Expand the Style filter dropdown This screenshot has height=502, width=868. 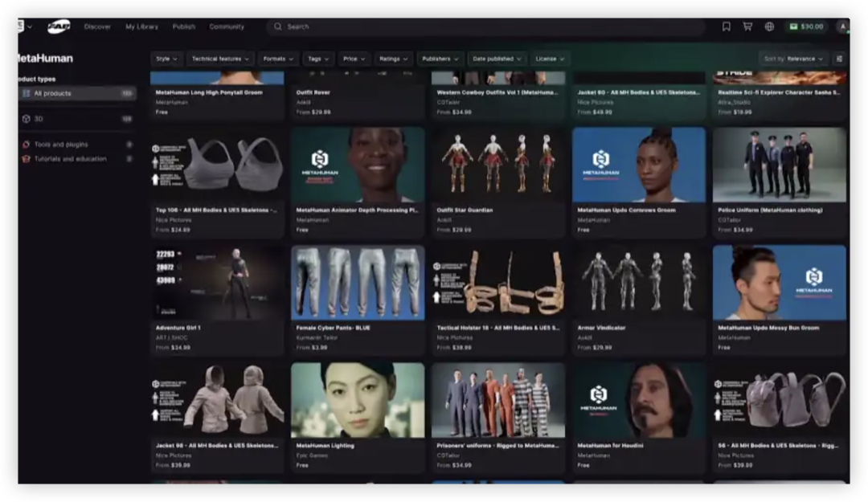tap(166, 59)
